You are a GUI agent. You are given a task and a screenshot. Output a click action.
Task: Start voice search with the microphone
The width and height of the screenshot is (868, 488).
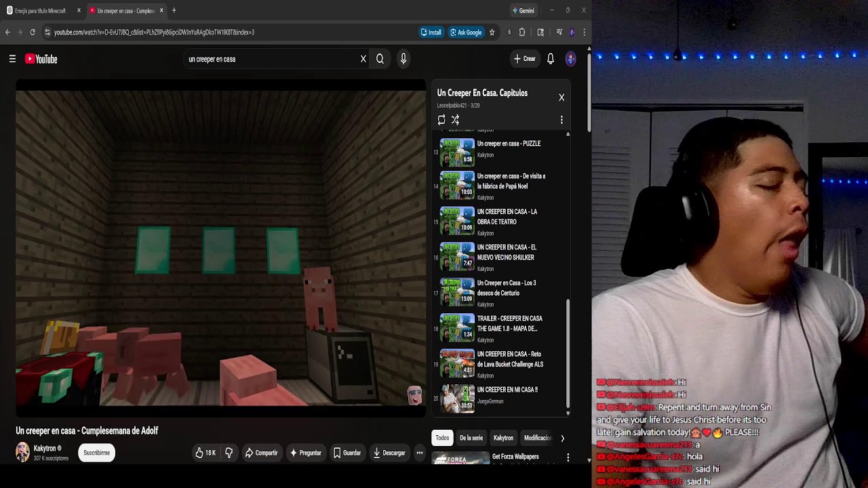pos(403,59)
